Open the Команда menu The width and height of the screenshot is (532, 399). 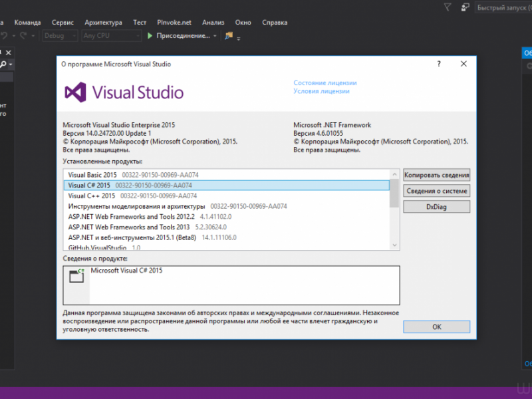click(27, 23)
